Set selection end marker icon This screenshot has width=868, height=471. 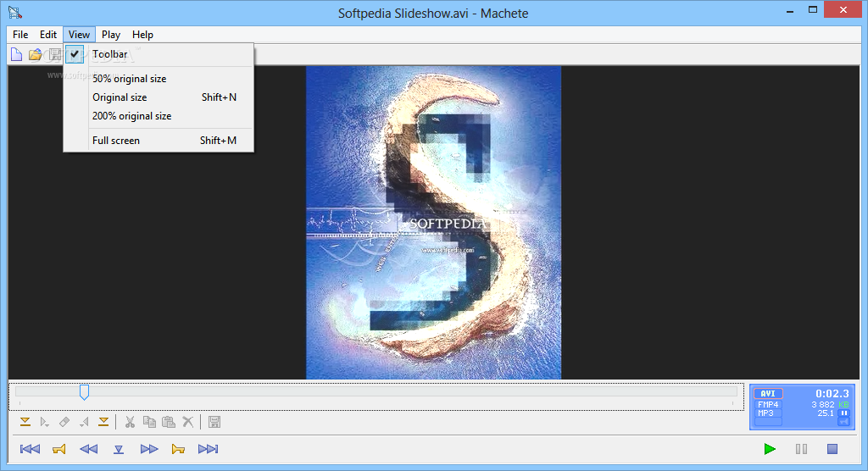(103, 423)
